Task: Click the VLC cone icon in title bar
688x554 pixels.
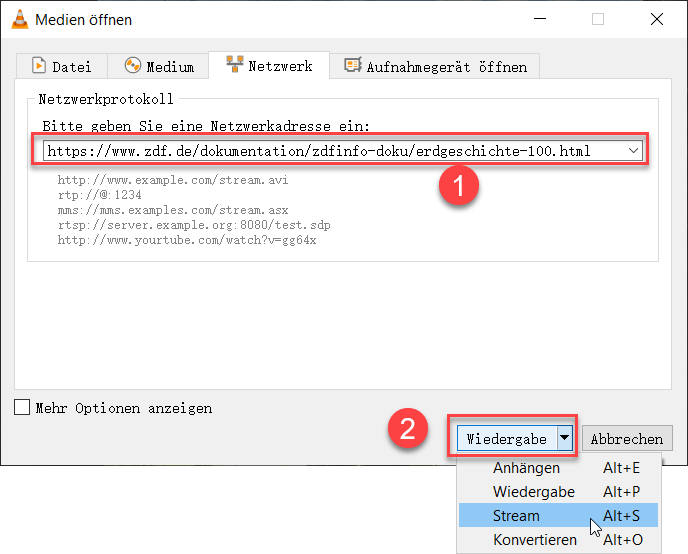Action: 20,19
